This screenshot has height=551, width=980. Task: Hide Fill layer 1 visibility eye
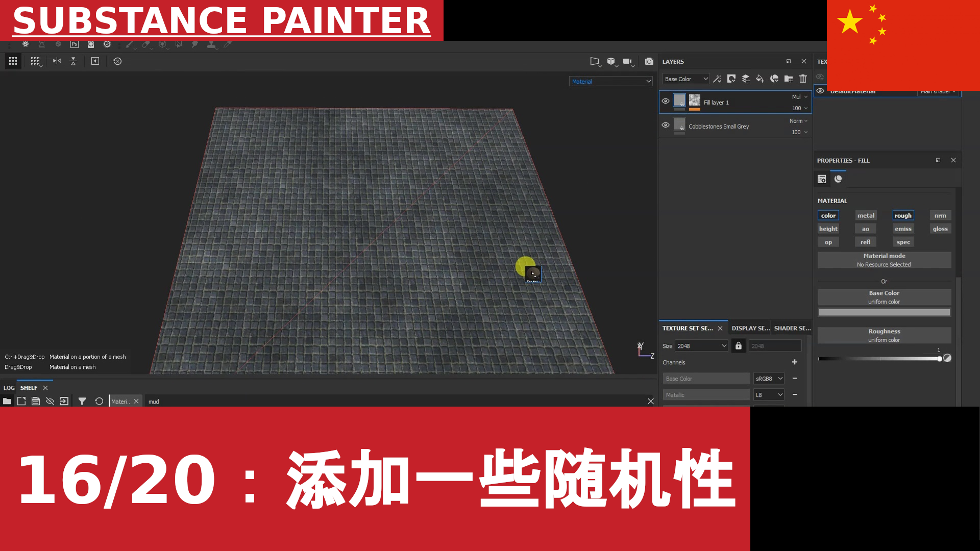666,101
